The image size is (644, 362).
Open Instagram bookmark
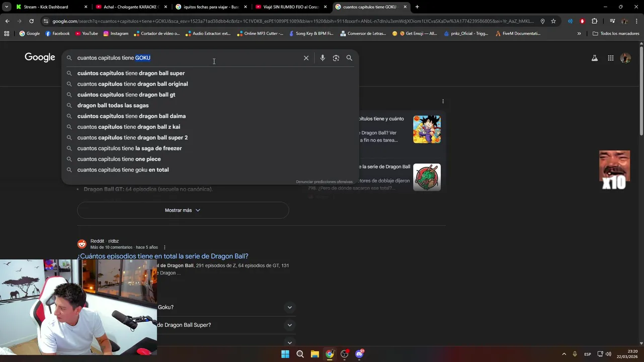[116, 33]
